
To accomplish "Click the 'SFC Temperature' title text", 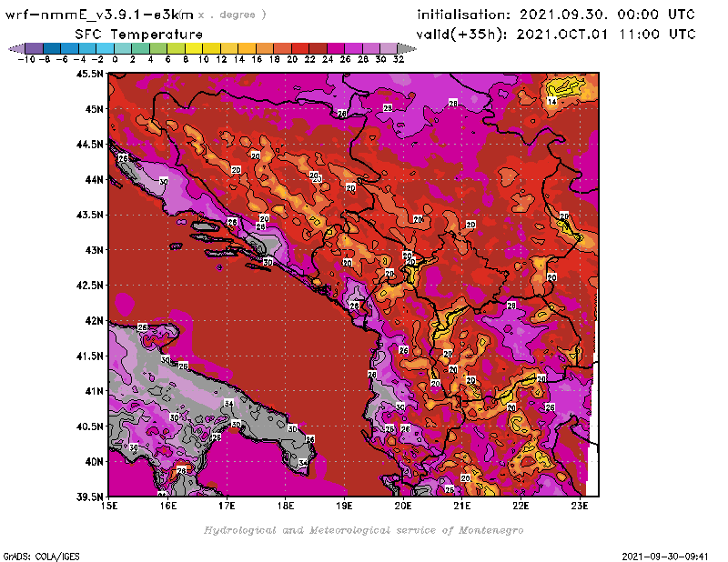I will (139, 35).
